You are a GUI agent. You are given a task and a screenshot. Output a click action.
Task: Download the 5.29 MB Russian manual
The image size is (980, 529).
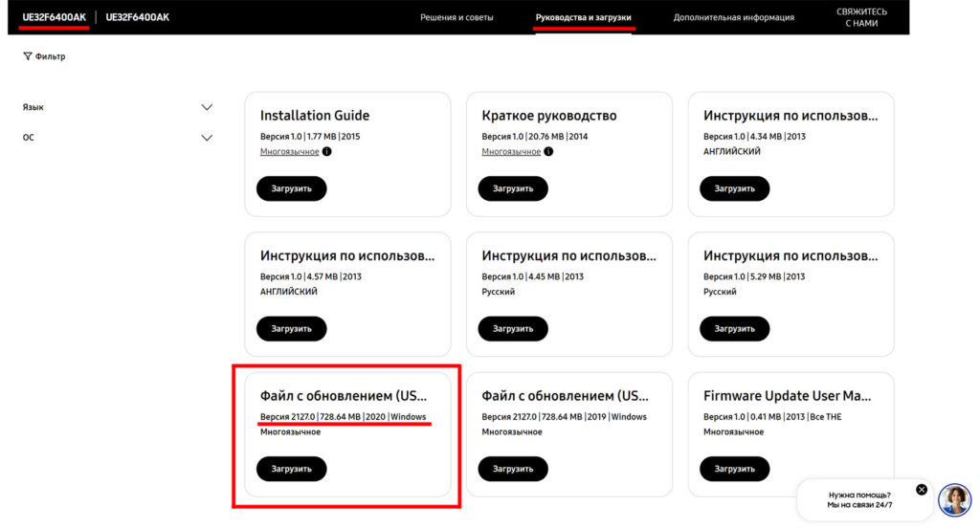734,328
